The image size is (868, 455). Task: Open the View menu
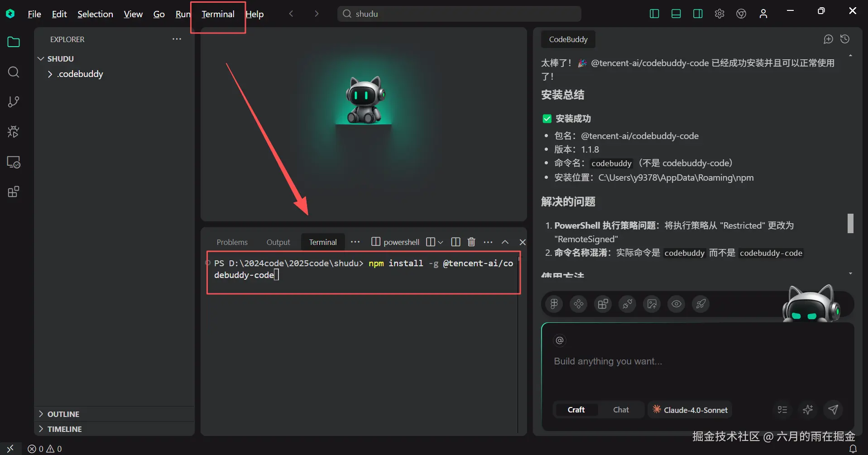(133, 14)
